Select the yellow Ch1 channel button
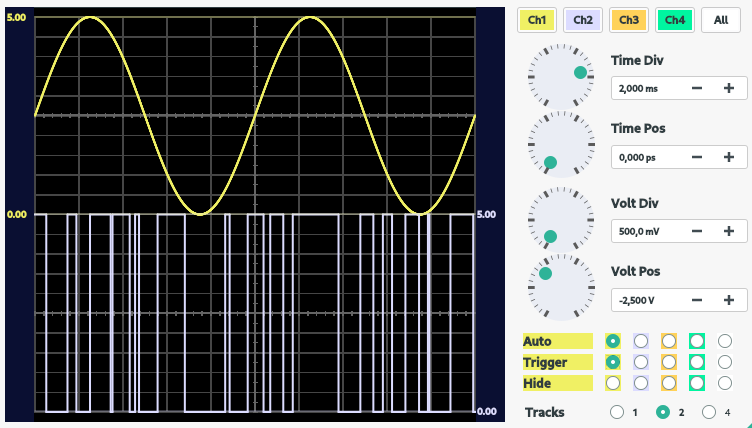Viewport: 752px width, 428px height. (x=537, y=20)
